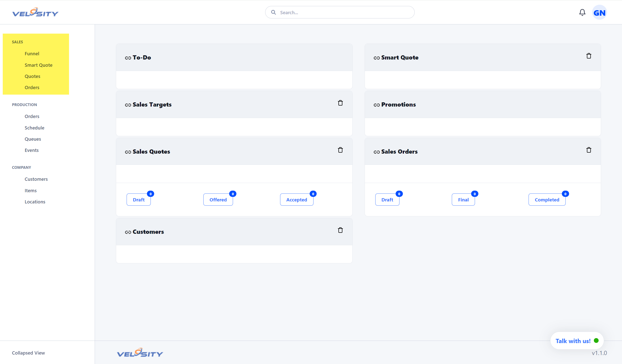The image size is (622, 364).
Task: Click the link icon beside Smart Quote card title
Action: pos(377,58)
